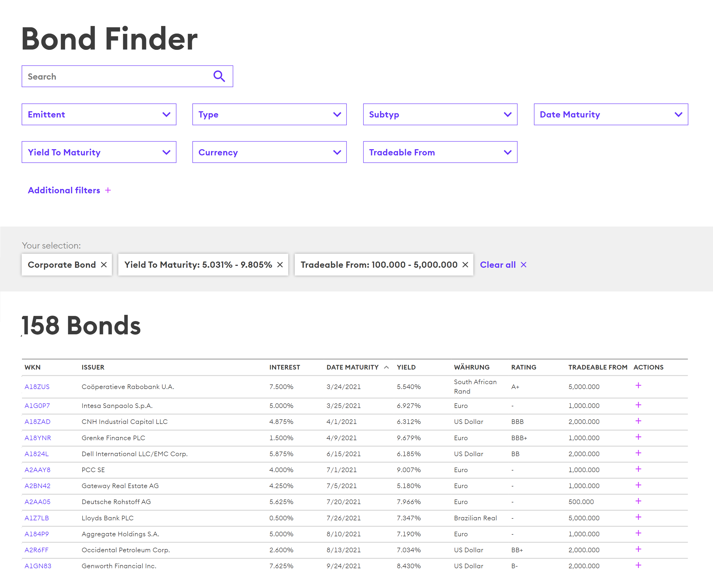Open the Tradeable From dropdown

point(440,152)
